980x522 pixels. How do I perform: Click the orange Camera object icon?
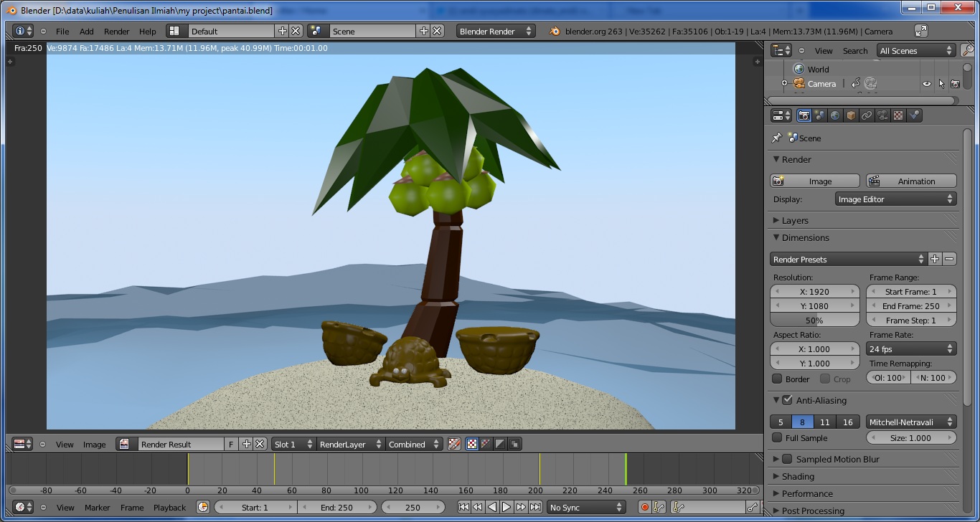[799, 84]
